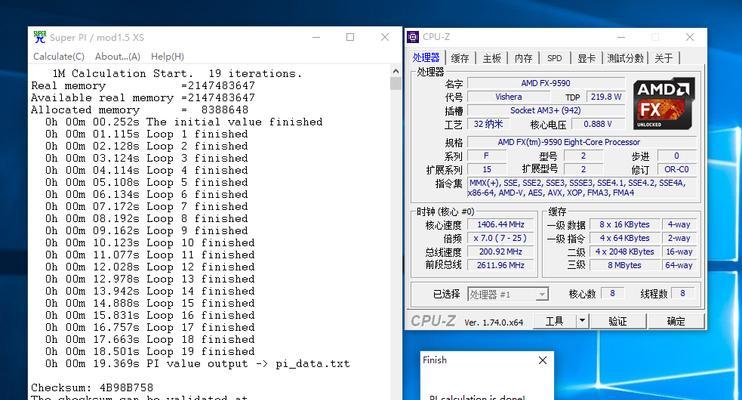The width and height of the screenshot is (742, 400).
Task: Expand the arrow next to 工具 button
Action: [582, 321]
